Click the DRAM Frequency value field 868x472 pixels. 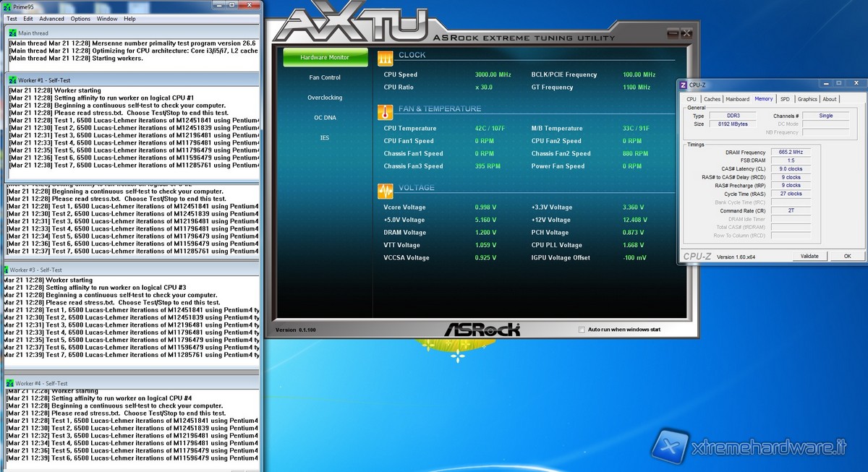(x=790, y=153)
